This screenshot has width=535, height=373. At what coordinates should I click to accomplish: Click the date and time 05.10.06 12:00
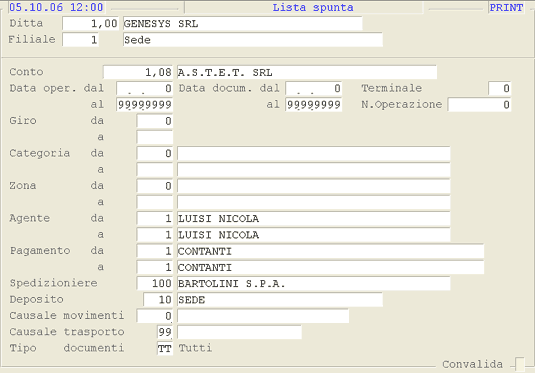[x=56, y=7]
